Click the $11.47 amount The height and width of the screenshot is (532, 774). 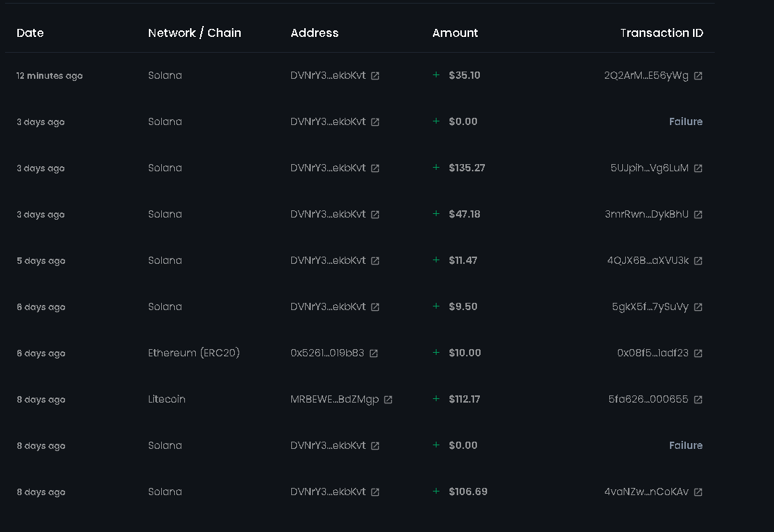pyautogui.click(x=463, y=260)
